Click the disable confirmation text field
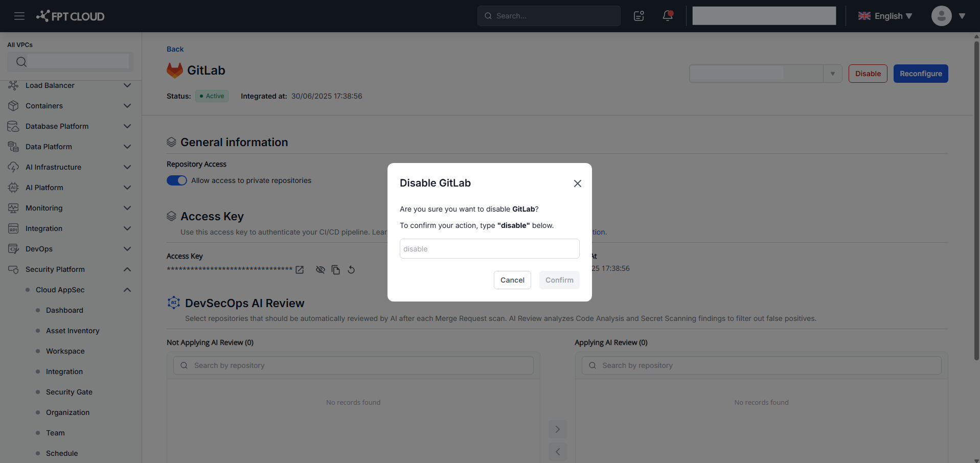Image resolution: width=980 pixels, height=463 pixels. point(490,249)
